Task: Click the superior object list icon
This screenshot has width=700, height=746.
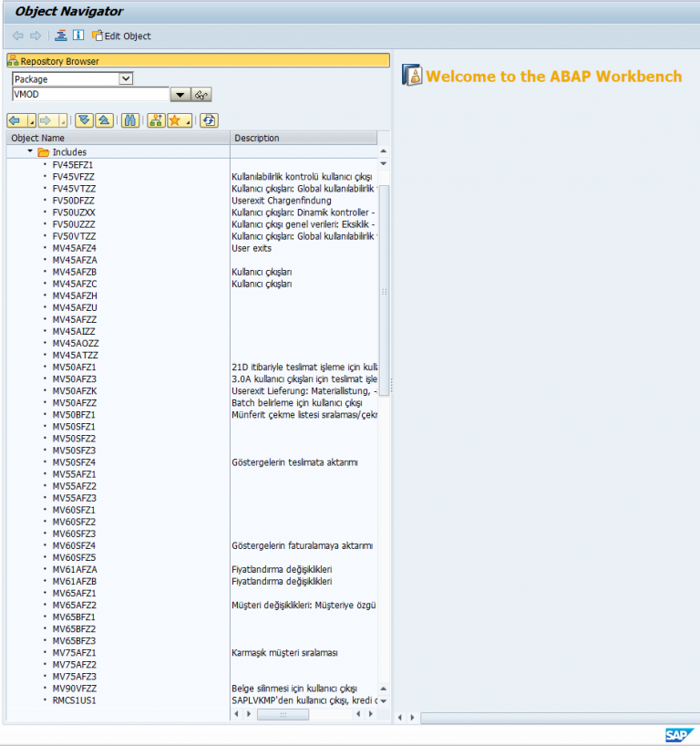Action: [x=156, y=120]
